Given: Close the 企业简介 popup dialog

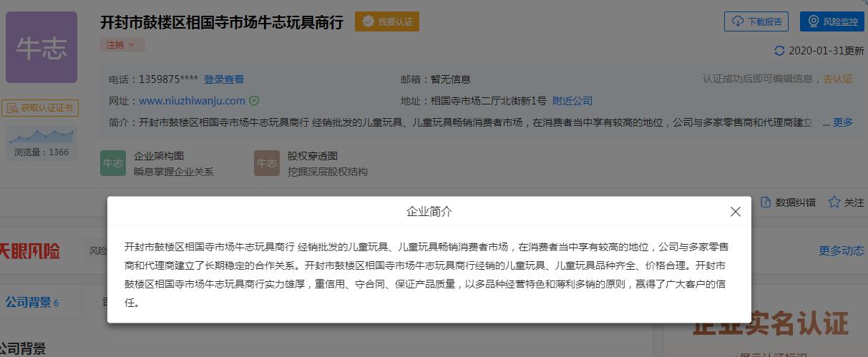Looking at the screenshot, I should pyautogui.click(x=735, y=212).
